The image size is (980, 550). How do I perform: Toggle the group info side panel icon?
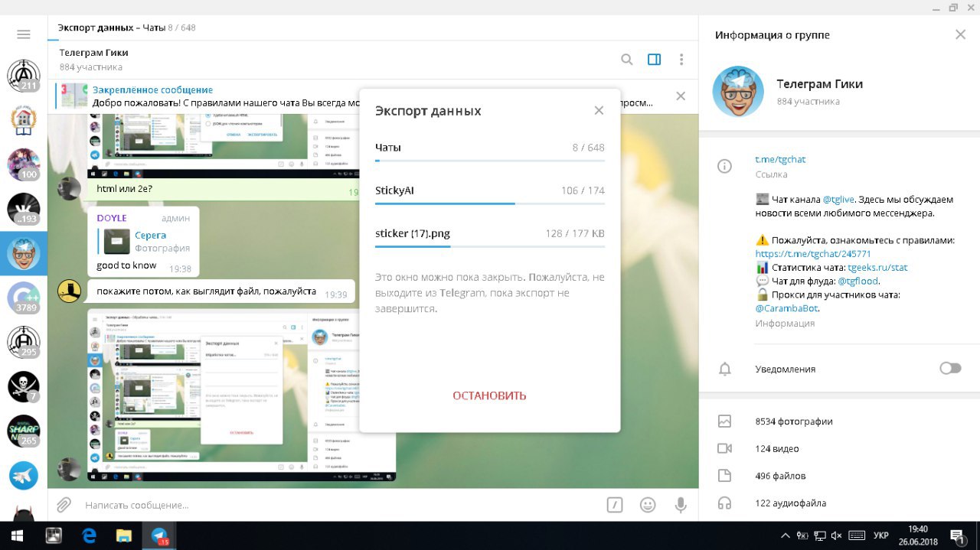tap(654, 60)
